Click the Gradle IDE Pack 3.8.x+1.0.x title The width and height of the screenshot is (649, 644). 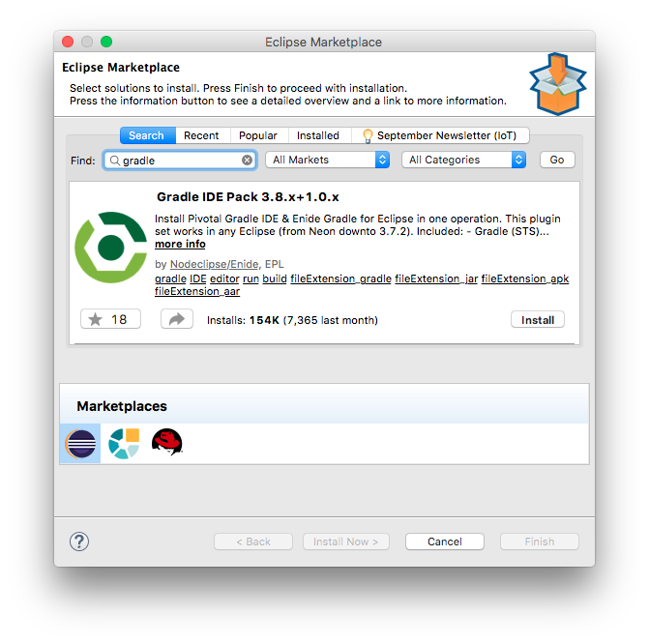(x=248, y=197)
